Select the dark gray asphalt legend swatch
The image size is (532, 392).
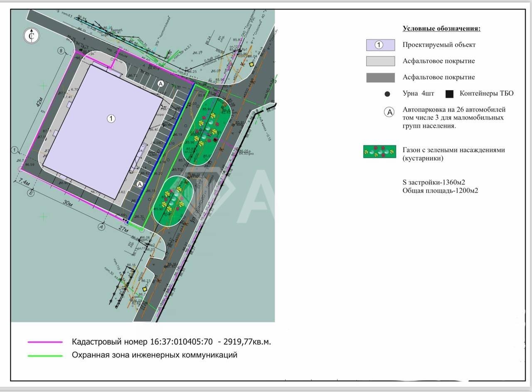click(x=380, y=77)
